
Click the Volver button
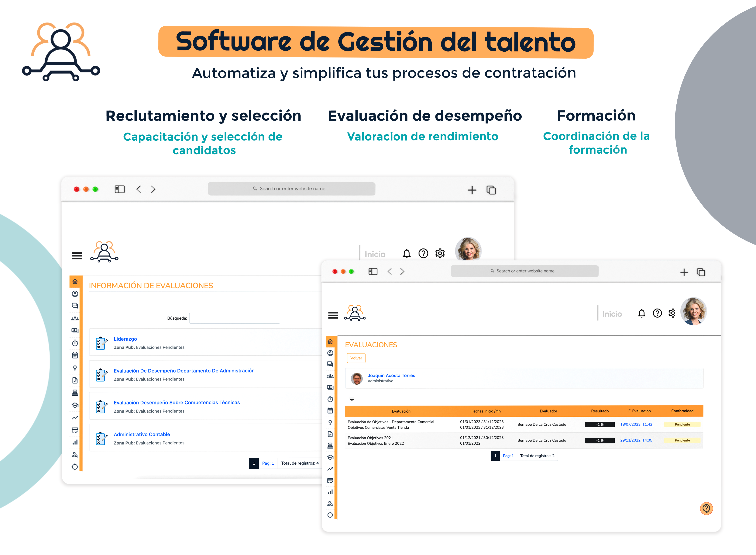[356, 358]
